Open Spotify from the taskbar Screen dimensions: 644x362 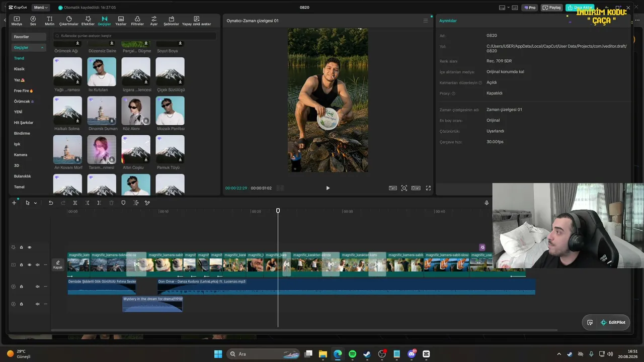pos(352,354)
